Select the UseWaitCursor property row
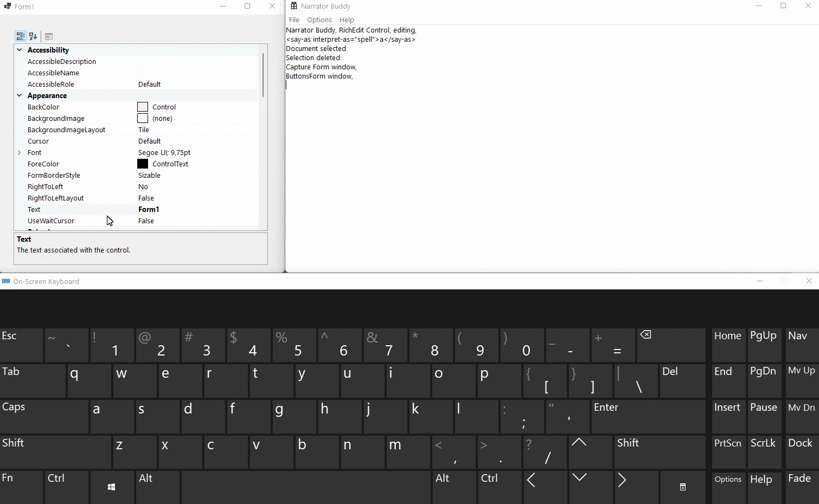Image resolution: width=819 pixels, height=504 pixels. (x=137, y=221)
